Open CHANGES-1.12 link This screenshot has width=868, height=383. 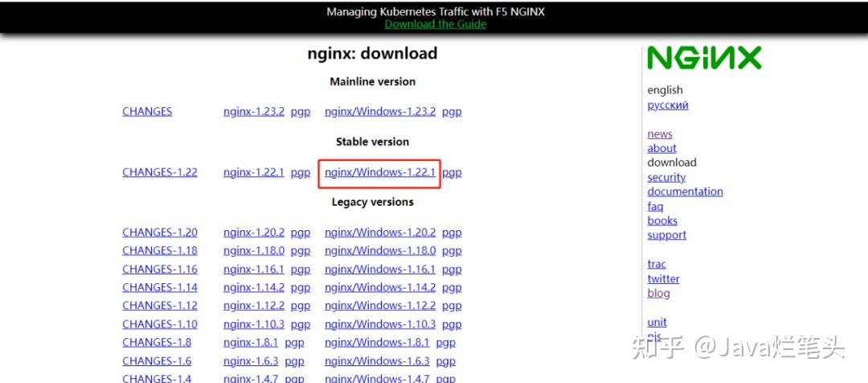pyautogui.click(x=160, y=306)
